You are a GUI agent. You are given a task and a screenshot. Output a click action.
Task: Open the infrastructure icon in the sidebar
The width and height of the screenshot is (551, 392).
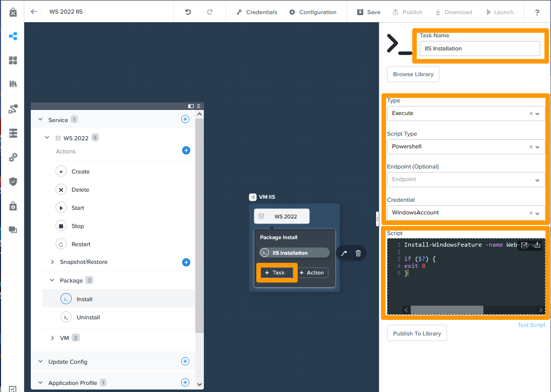[13, 133]
